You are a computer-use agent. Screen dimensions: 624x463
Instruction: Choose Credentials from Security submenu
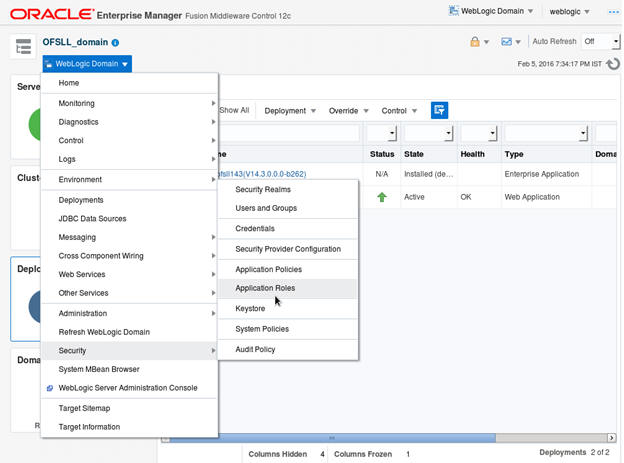[x=288, y=229]
